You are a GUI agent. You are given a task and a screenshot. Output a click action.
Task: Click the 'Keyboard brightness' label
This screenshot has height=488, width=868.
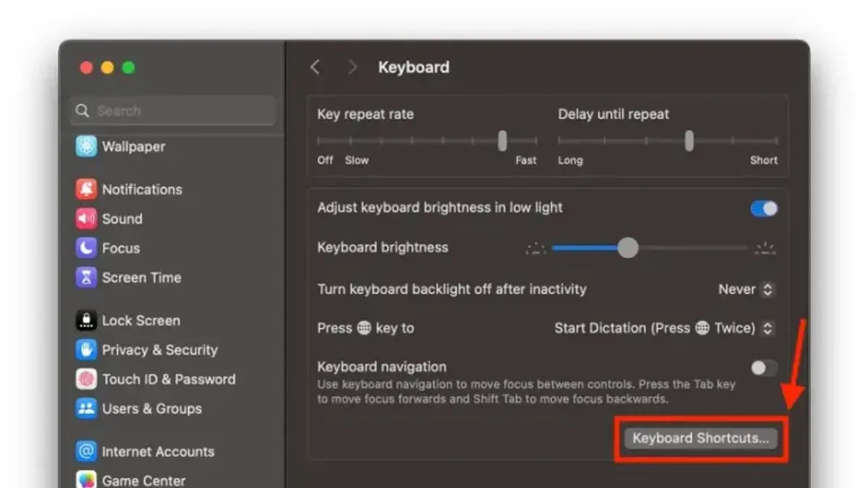tap(383, 247)
